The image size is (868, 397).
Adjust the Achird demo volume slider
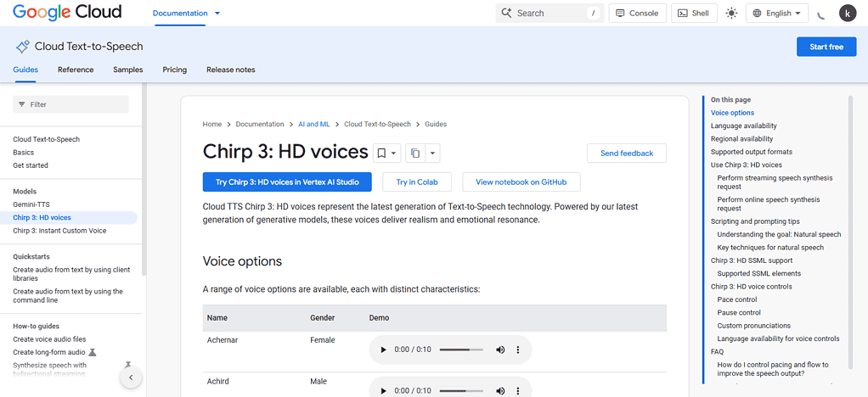462,391
